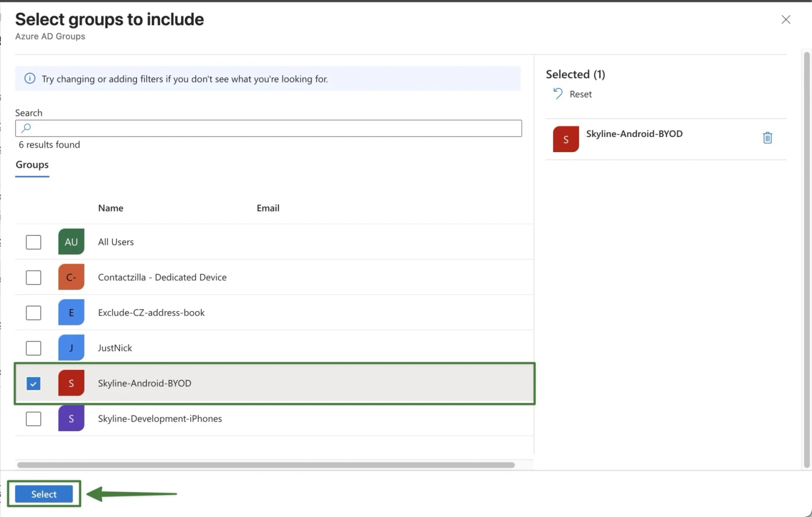Click the Skyline-Android-BYOD name in the list
This screenshot has width=812, height=517.
click(145, 384)
